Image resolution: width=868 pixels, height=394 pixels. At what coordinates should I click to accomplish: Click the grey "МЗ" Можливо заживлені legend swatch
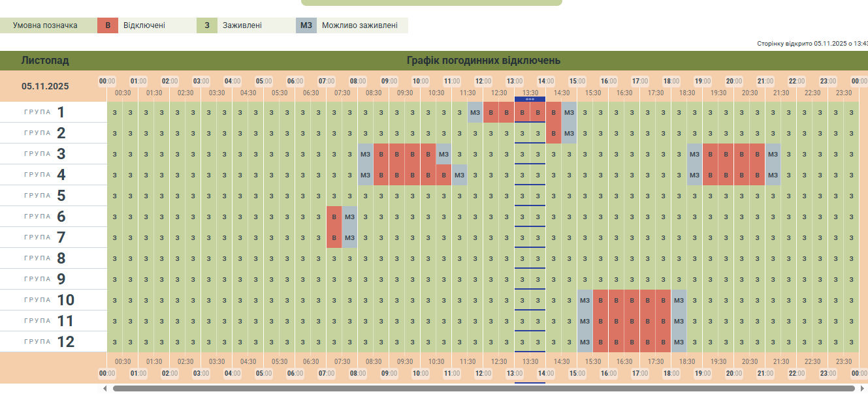click(306, 25)
